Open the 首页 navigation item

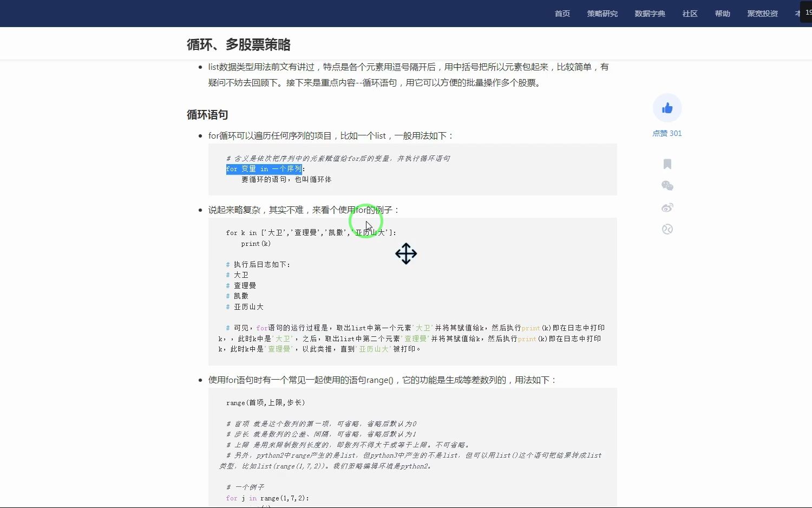[562, 14]
